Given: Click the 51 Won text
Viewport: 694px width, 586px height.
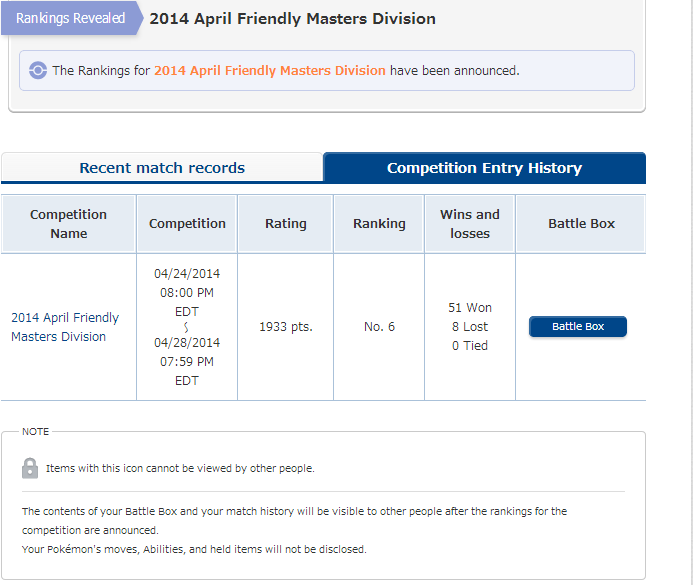Looking at the screenshot, I should [470, 308].
